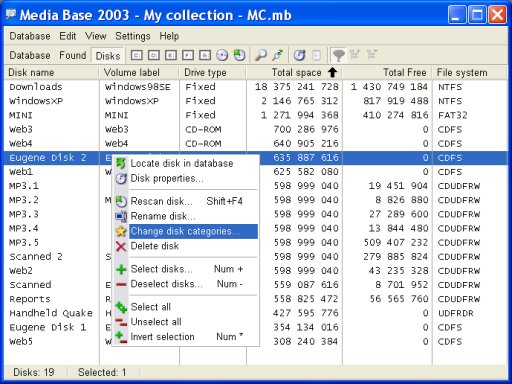Scan drive D: toolbar icon
This screenshot has width=512, height=384.
pos(154,55)
